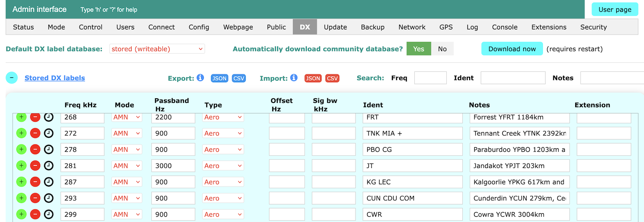Click the Notes field for Jandakot YPJT 203km
This screenshot has height=222, width=644.
pos(519,166)
